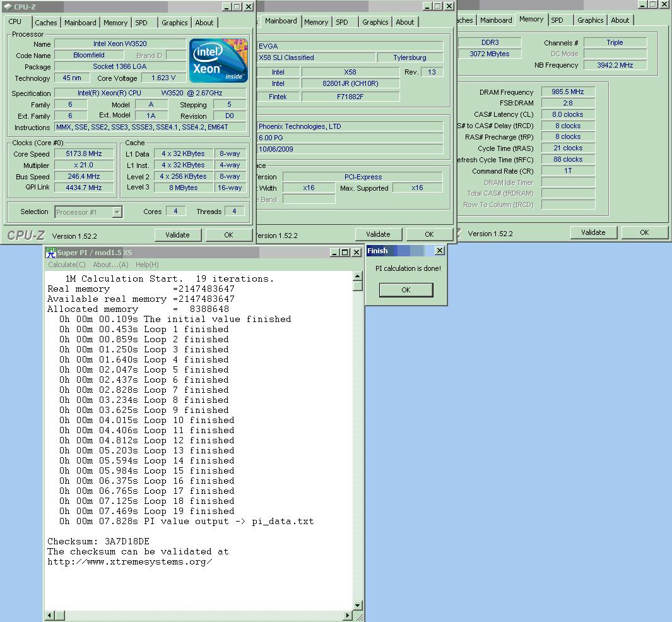Select CPU tab in first CPU-Z window
Viewport: 672px width, 622px height.
point(15,21)
